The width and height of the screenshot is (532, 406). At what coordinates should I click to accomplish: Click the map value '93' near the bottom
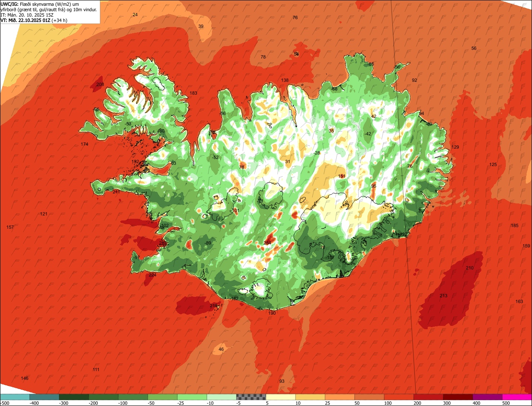pyautogui.click(x=282, y=381)
